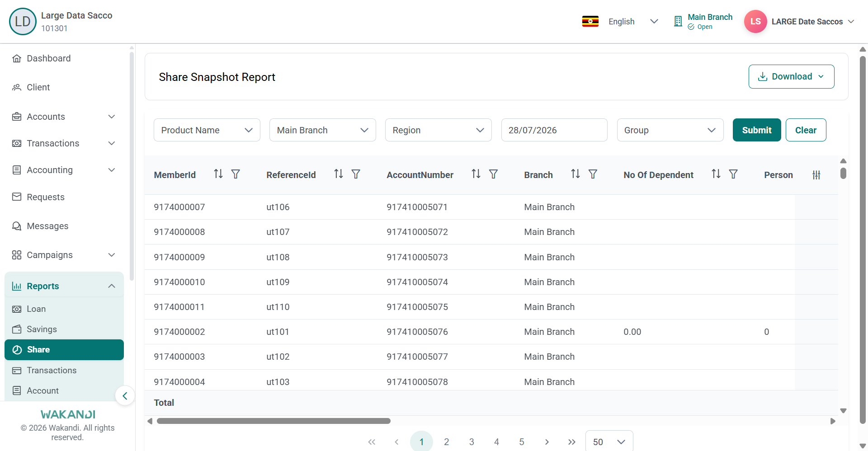This screenshot has height=451, width=868.
Task: Open Loan reports
Action: 64,309
